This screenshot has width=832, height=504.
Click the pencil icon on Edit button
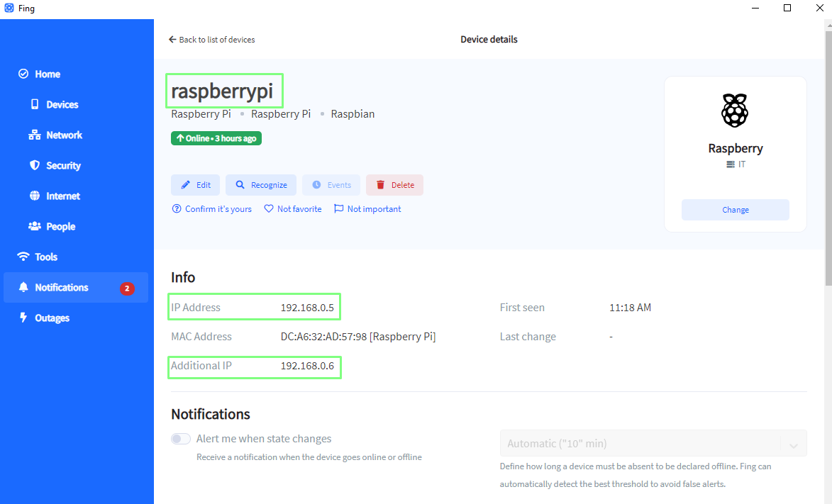185,184
